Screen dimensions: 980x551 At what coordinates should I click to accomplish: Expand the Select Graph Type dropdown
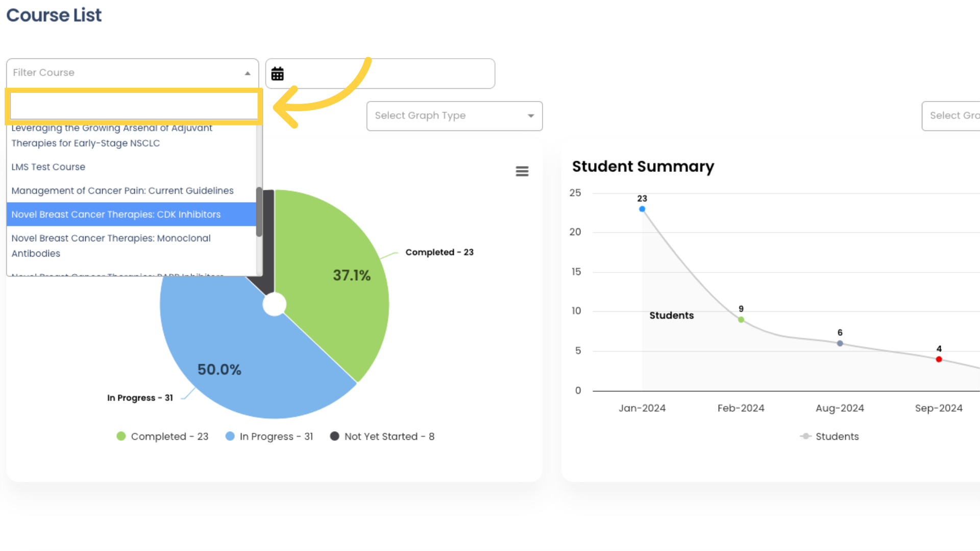454,116
